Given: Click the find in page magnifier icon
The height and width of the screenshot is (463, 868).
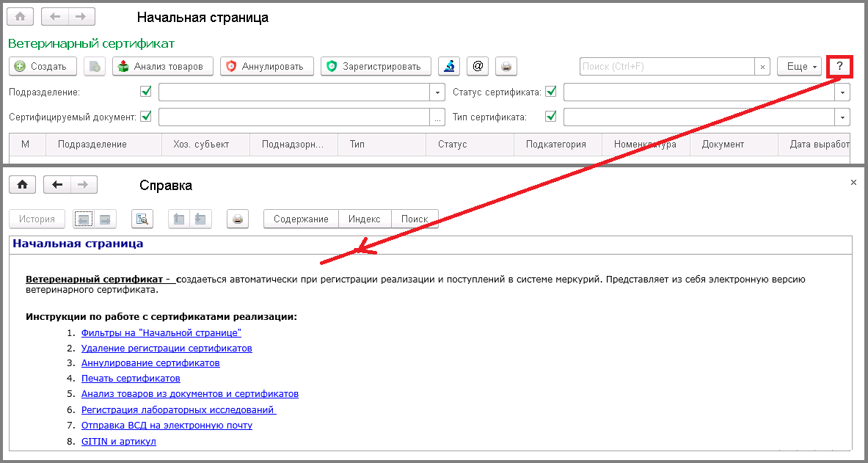Looking at the screenshot, I should coord(142,219).
